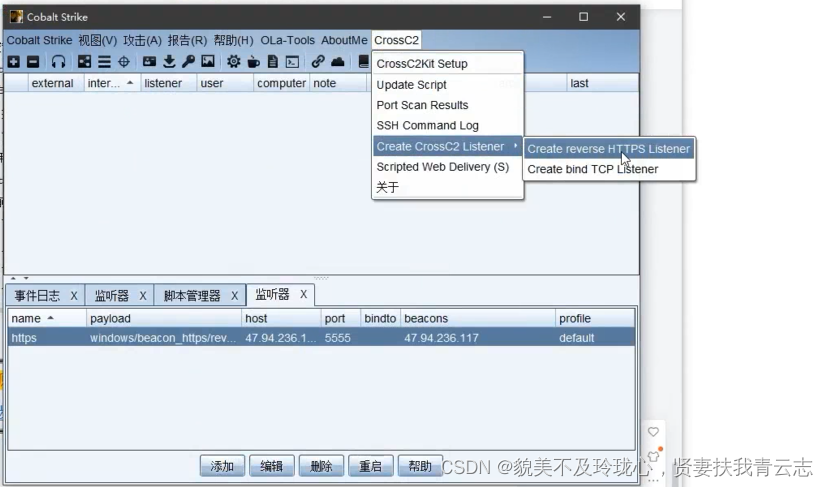Sort sessions by internal column header
This screenshot has width=828, height=487.
pyautogui.click(x=112, y=83)
